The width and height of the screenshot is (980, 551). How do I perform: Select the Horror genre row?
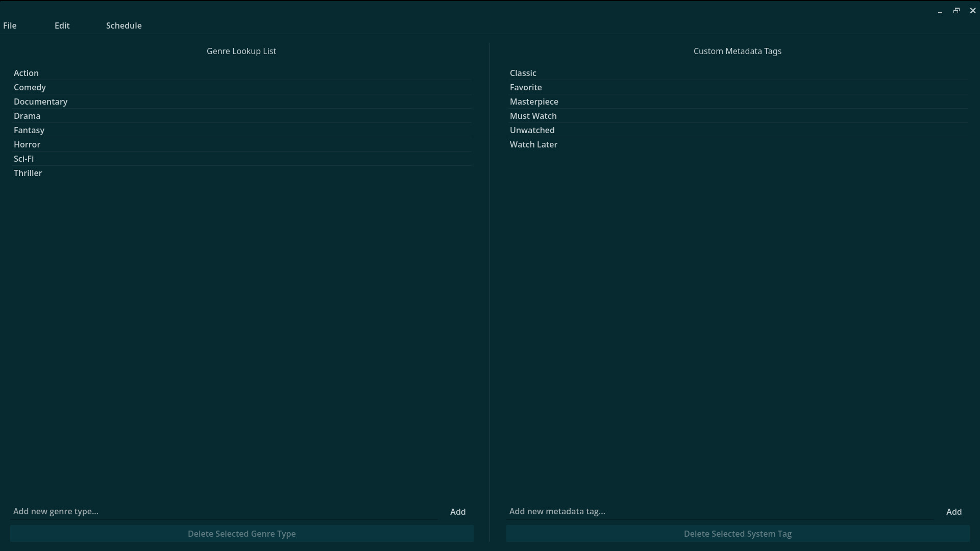point(241,144)
